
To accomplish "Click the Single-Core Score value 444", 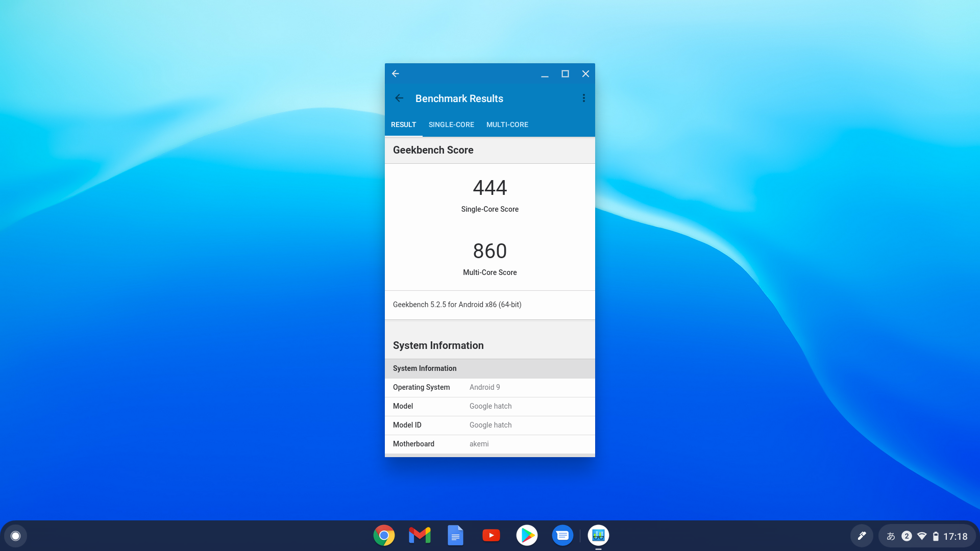I will coord(489,188).
